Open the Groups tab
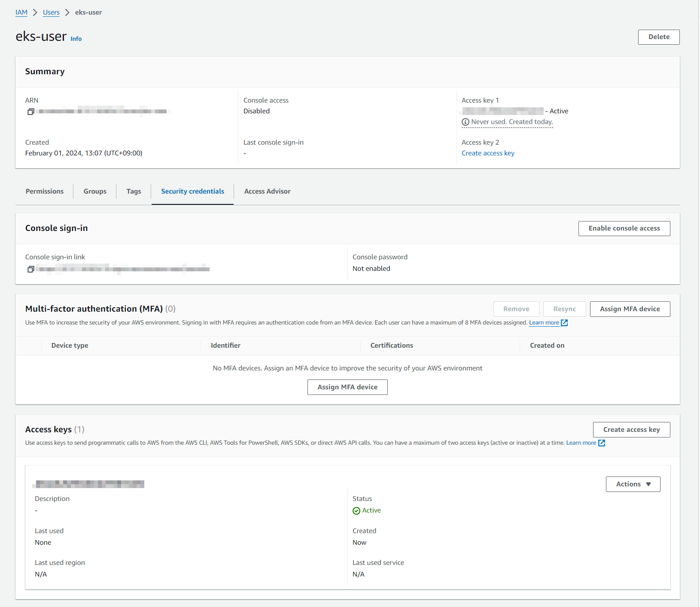The width and height of the screenshot is (700, 607). 95,191
